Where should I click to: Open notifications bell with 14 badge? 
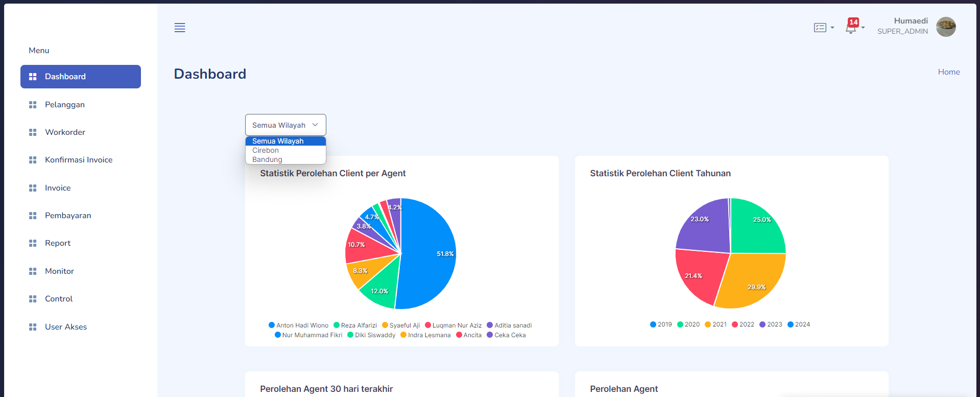pos(851,27)
